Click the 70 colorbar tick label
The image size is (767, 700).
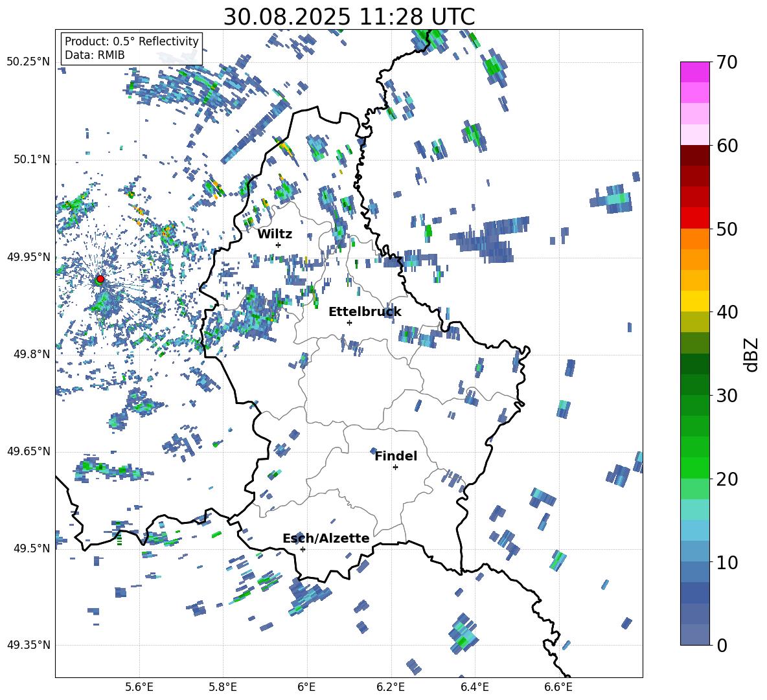(727, 63)
